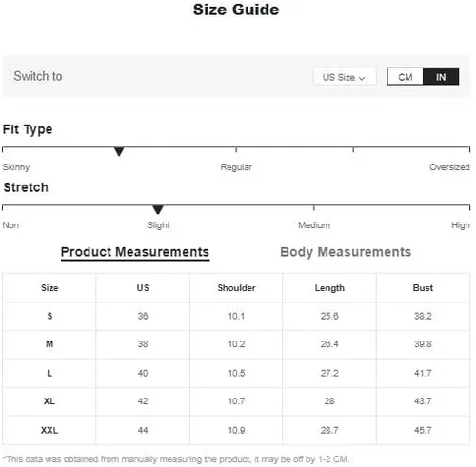The image size is (476, 467).
Task: Switch to Body Measurements tab
Action: pos(346,252)
